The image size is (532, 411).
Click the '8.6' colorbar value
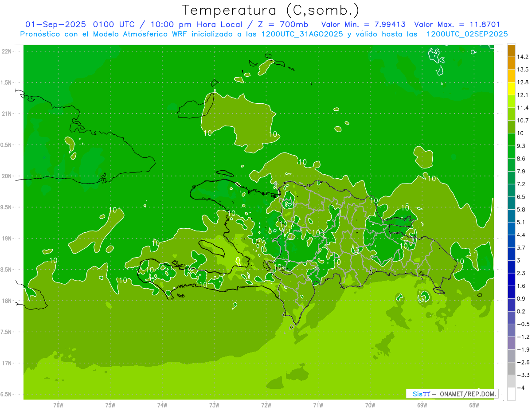[x=522, y=159]
